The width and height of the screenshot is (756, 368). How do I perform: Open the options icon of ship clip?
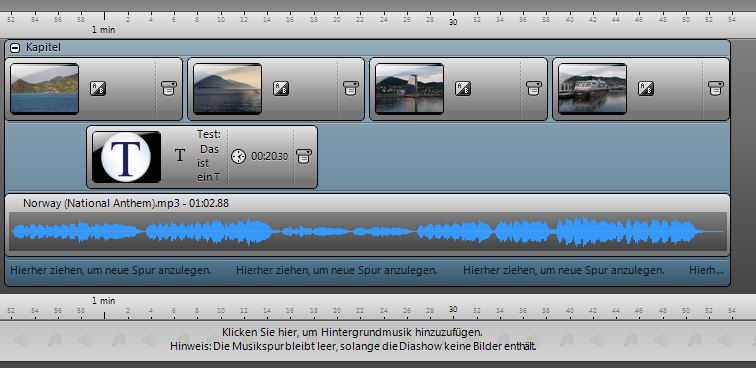tap(716, 88)
